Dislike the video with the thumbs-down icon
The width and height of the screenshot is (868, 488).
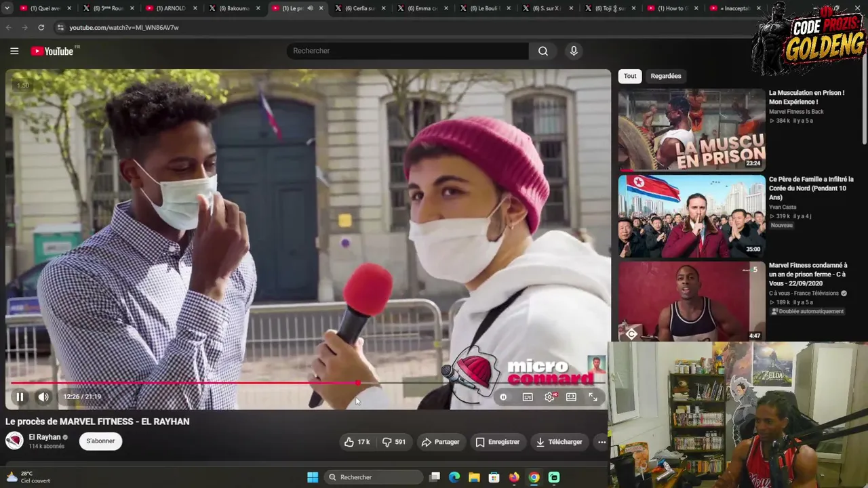click(x=394, y=442)
